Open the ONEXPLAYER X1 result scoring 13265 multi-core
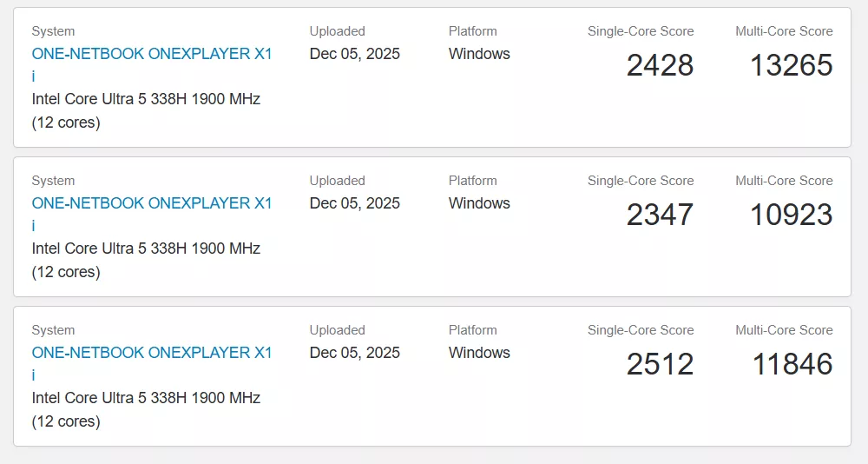 pos(152,54)
